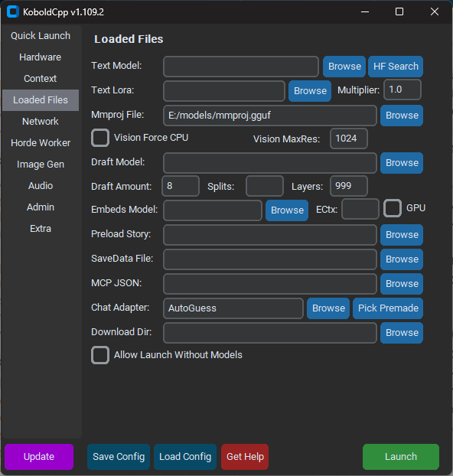Click the red Get Help button
Viewport: 453px width, 476px height.
pos(245,457)
